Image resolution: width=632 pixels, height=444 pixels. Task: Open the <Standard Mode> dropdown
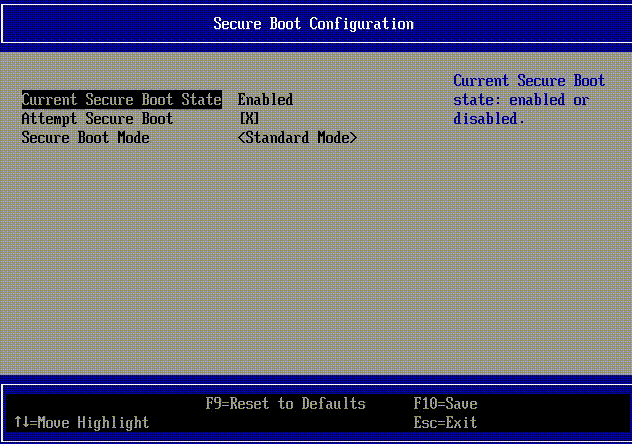pyautogui.click(x=297, y=138)
